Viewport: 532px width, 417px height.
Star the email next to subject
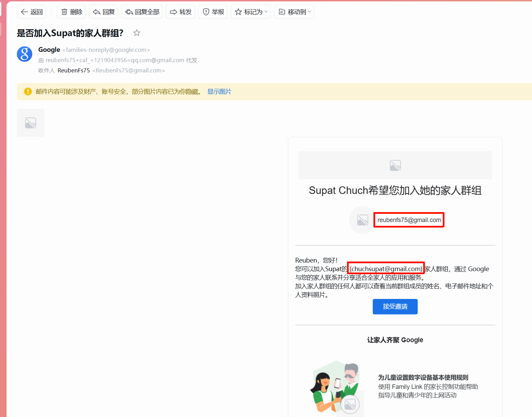[137, 33]
